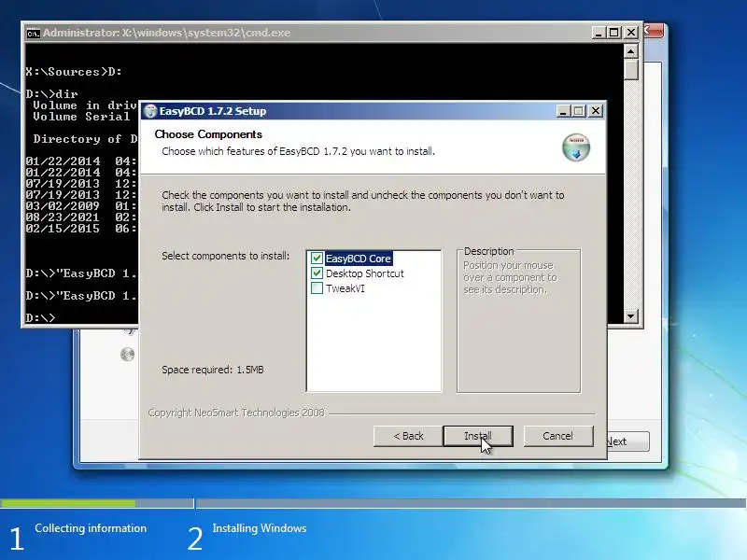747x560 pixels.
Task: Click the Space required: 1.5MB text
Action: tap(213, 370)
